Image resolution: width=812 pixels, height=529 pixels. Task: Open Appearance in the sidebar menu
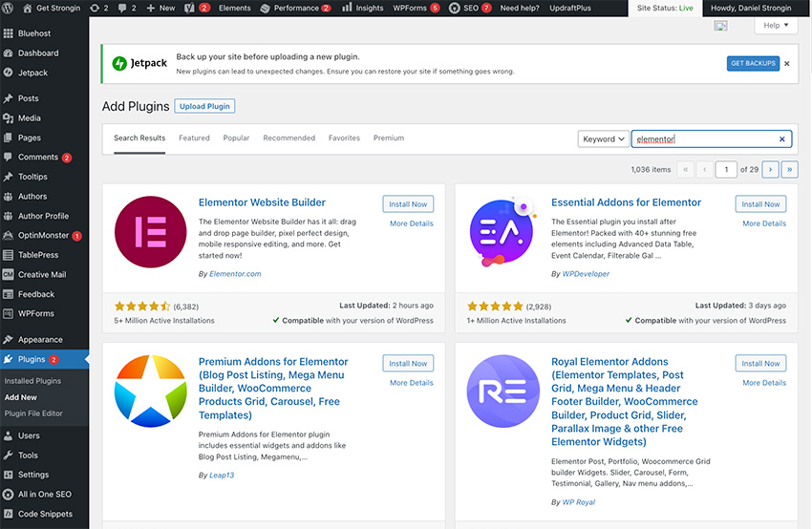tap(40, 339)
